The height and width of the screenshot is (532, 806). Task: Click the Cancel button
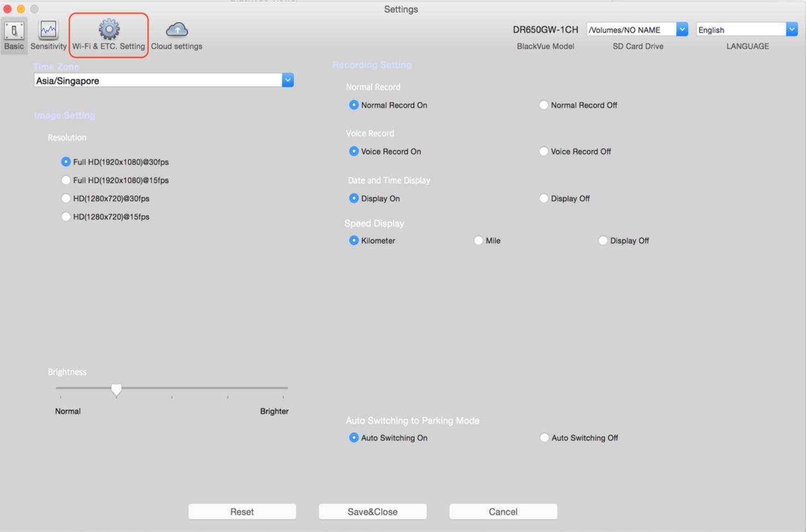click(503, 511)
